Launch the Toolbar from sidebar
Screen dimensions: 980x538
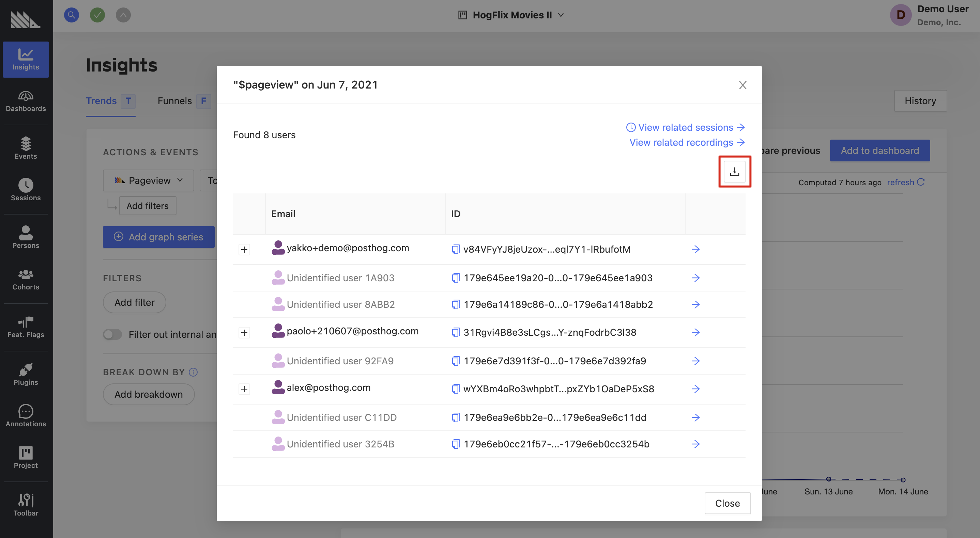coord(26,505)
